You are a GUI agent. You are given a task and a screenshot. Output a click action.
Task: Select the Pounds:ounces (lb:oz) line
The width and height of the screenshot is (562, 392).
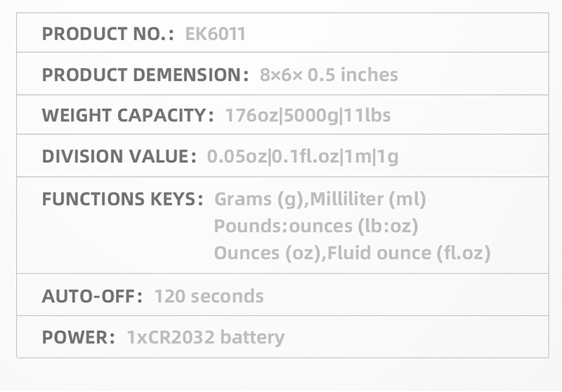click(316, 226)
